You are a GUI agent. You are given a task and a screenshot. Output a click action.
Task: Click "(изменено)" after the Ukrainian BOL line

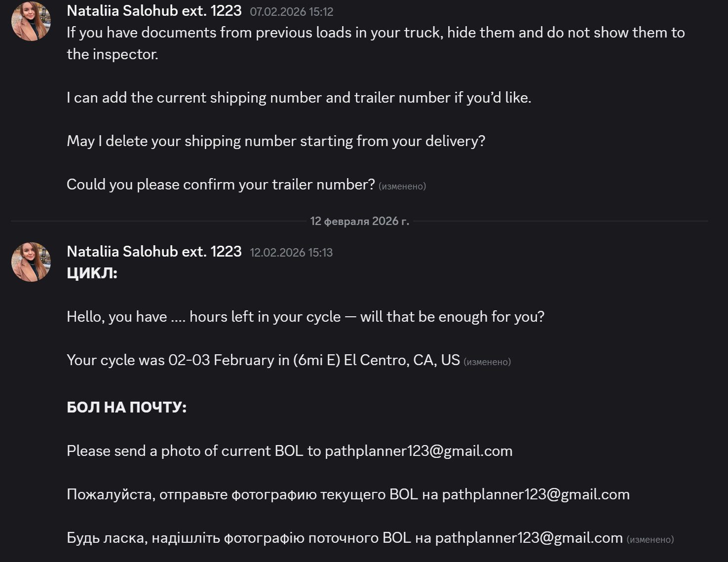pyautogui.click(x=650, y=540)
